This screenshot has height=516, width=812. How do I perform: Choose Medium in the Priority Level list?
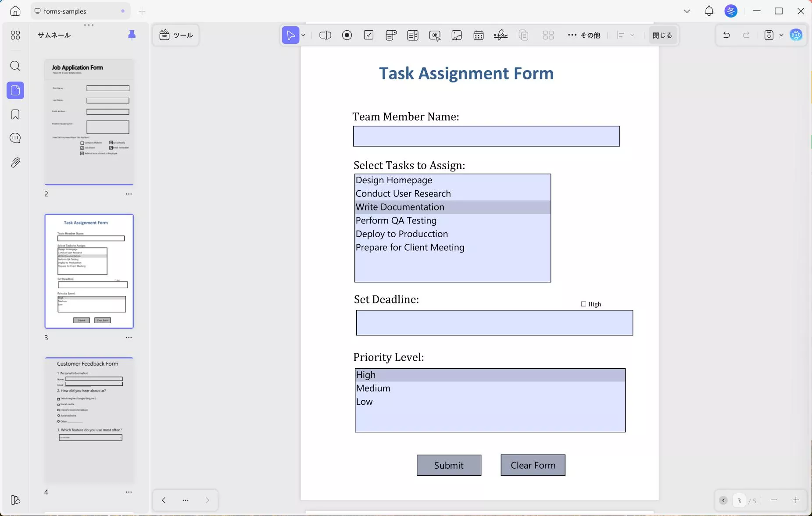click(x=490, y=388)
